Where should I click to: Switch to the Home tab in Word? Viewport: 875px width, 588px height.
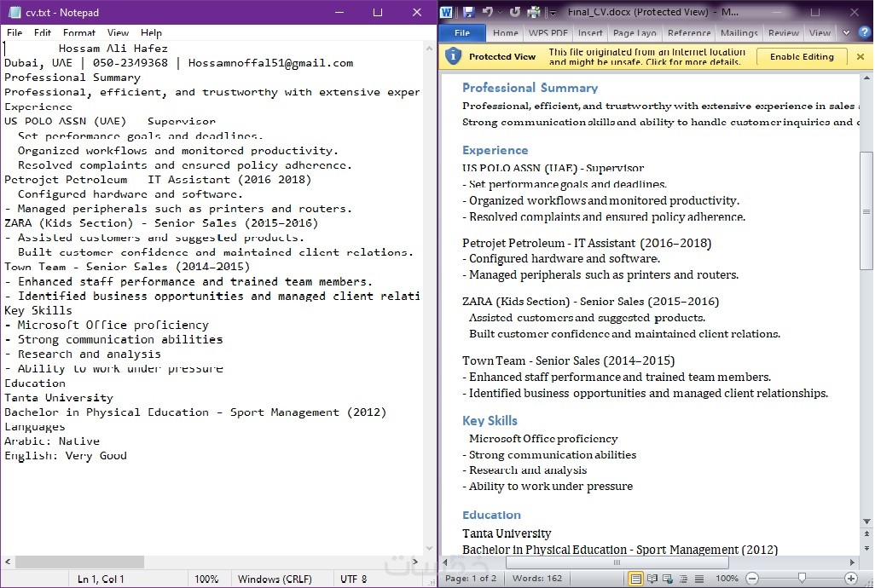pyautogui.click(x=506, y=33)
